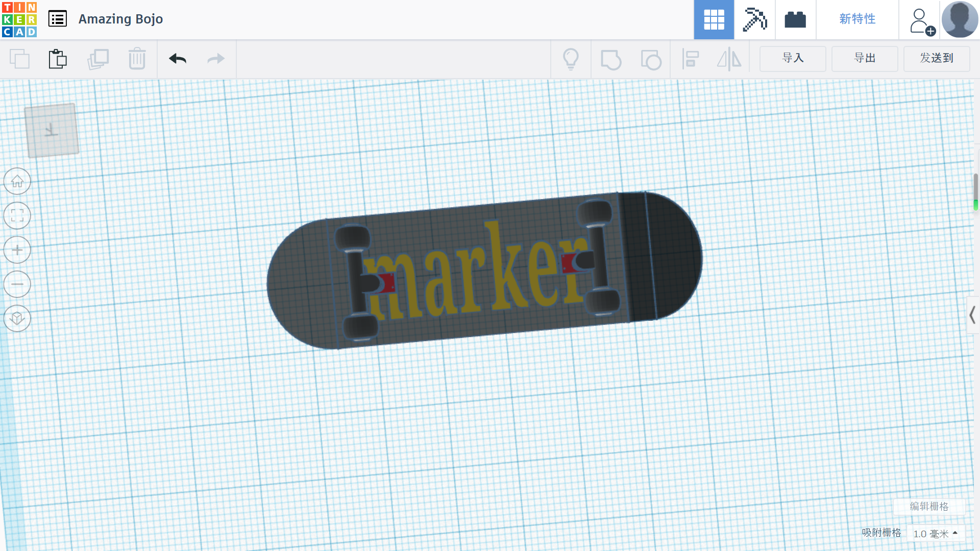The width and height of the screenshot is (980, 551).
Task: Expand the collapsed shapes side panel
Action: pyautogui.click(x=973, y=315)
